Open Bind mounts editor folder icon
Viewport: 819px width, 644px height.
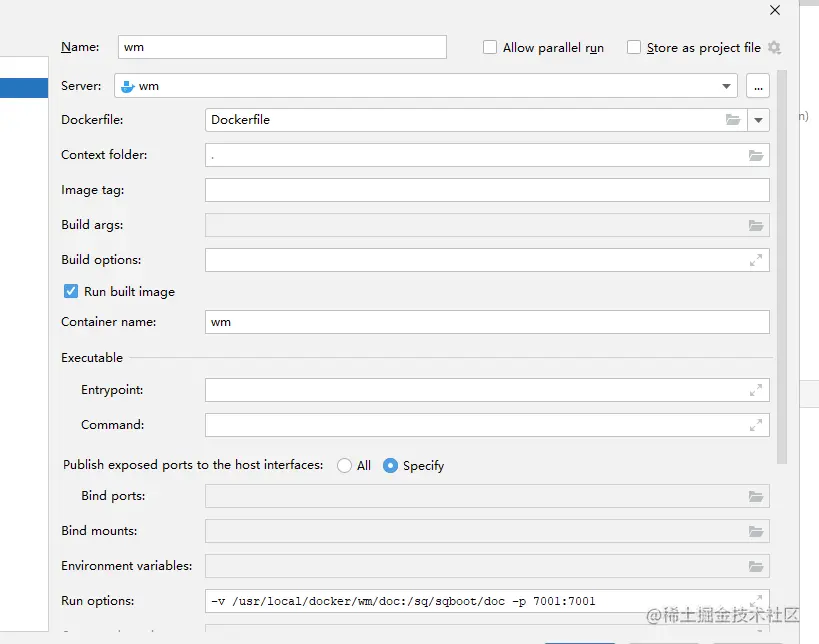coord(756,531)
